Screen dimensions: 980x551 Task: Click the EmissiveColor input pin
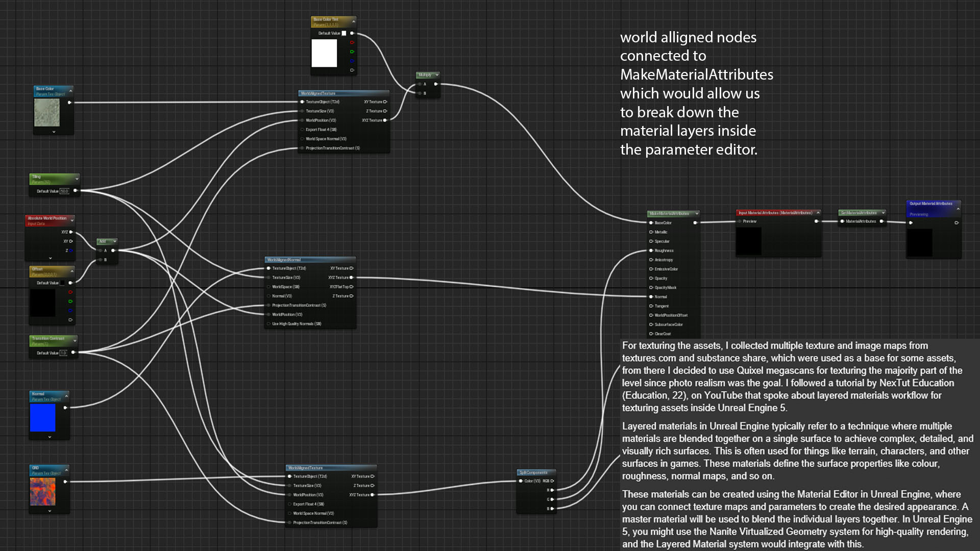[651, 269]
